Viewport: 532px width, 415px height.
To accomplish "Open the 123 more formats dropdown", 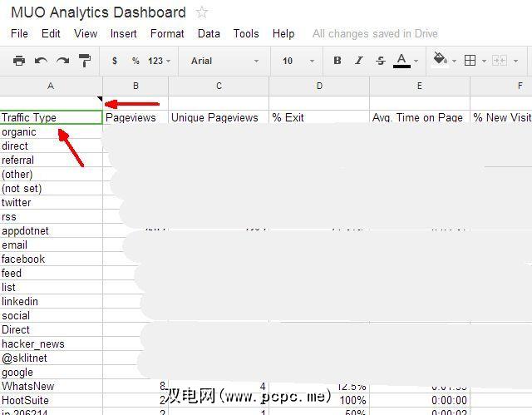I will [x=159, y=61].
